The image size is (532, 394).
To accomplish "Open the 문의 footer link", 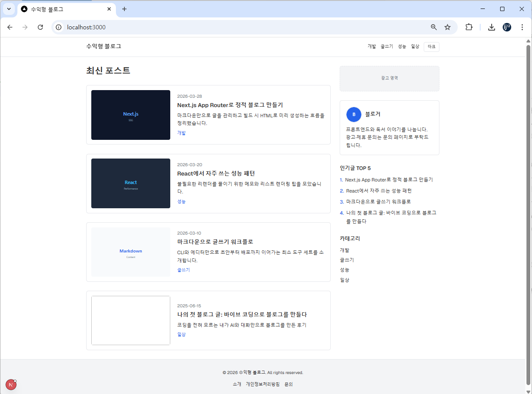I will click(288, 384).
